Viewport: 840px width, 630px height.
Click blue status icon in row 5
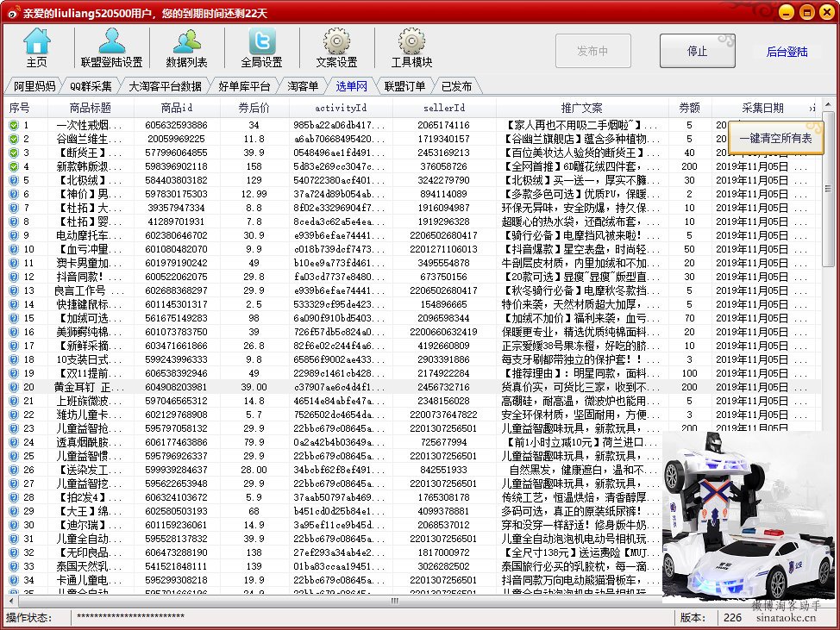(x=14, y=180)
